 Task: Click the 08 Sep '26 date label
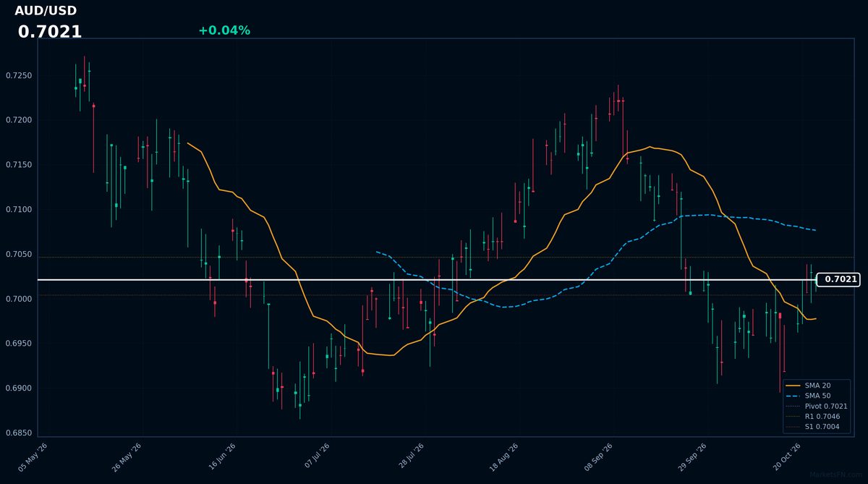(x=598, y=457)
